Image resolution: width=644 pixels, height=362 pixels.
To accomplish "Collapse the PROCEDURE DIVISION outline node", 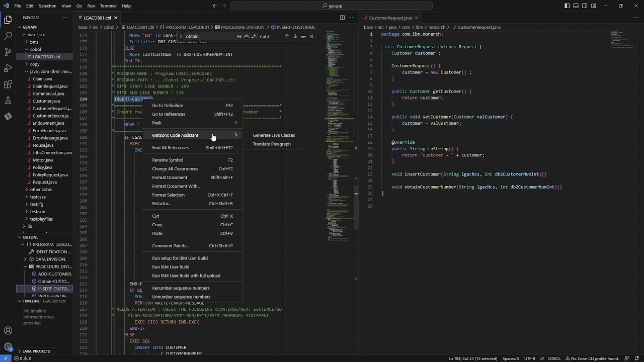I will click(25, 266).
